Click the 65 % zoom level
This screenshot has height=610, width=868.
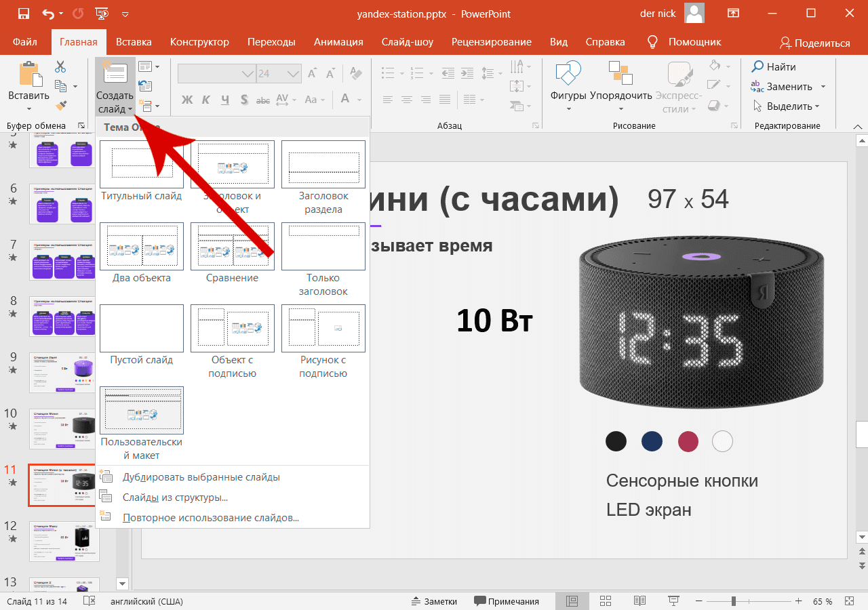point(822,601)
